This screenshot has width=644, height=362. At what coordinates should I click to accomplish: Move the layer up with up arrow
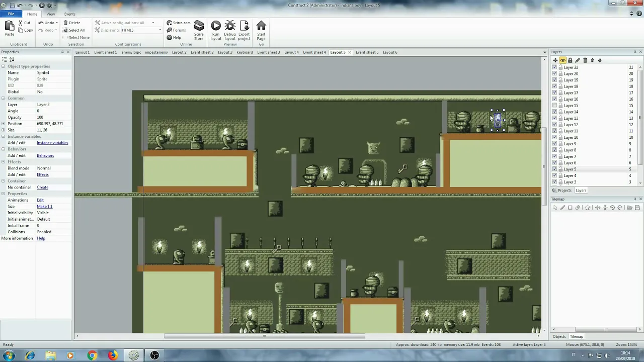[x=592, y=60]
